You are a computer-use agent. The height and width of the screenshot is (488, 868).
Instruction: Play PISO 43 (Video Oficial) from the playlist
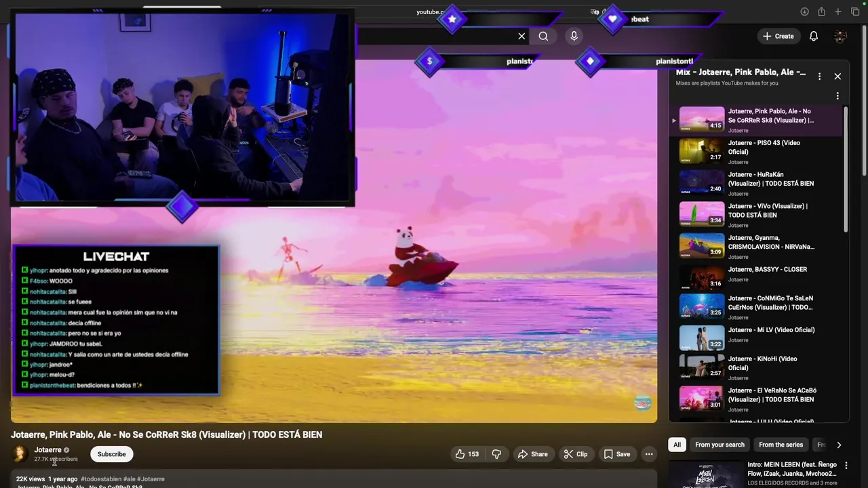click(756, 152)
